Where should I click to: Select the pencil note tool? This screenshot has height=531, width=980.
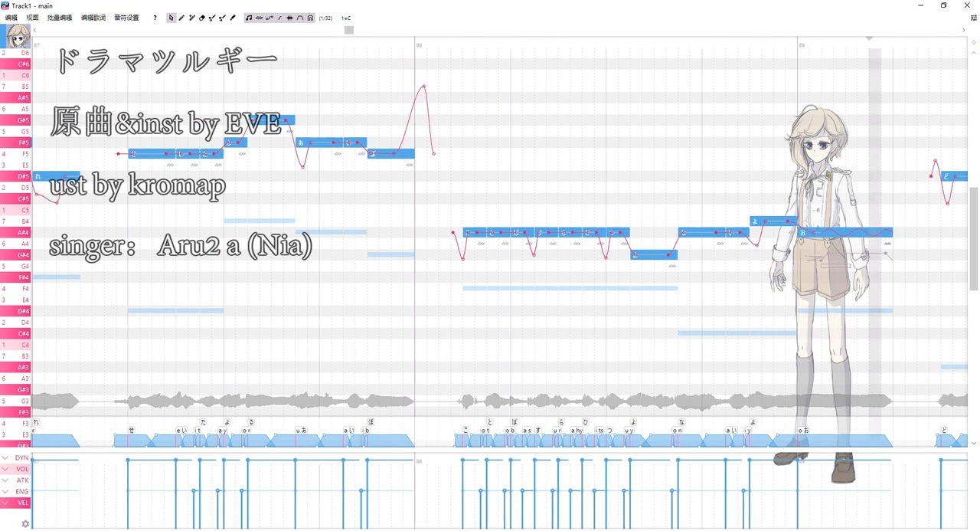(x=181, y=18)
